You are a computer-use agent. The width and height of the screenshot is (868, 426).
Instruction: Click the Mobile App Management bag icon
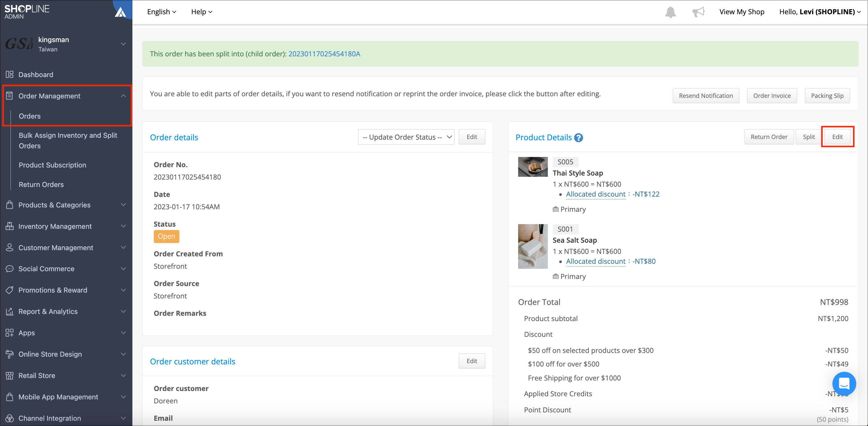[9, 397]
